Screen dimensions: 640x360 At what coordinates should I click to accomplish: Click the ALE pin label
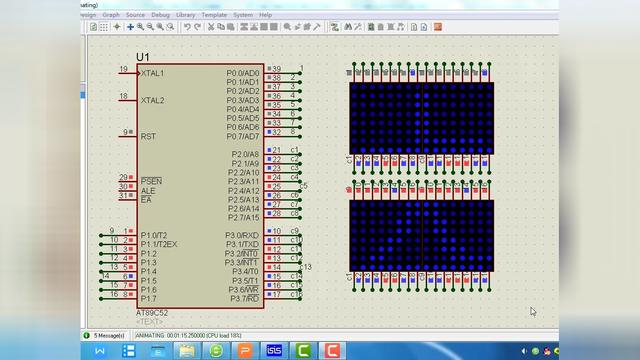[x=148, y=191]
